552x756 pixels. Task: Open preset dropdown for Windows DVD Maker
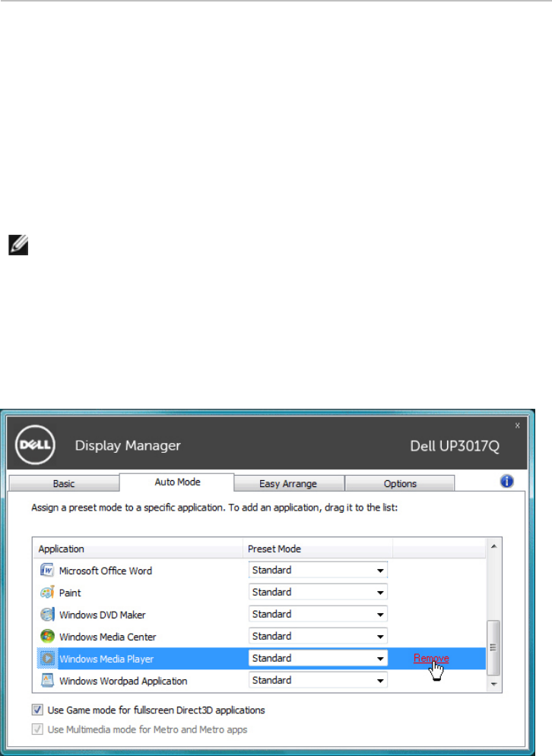(x=318, y=614)
